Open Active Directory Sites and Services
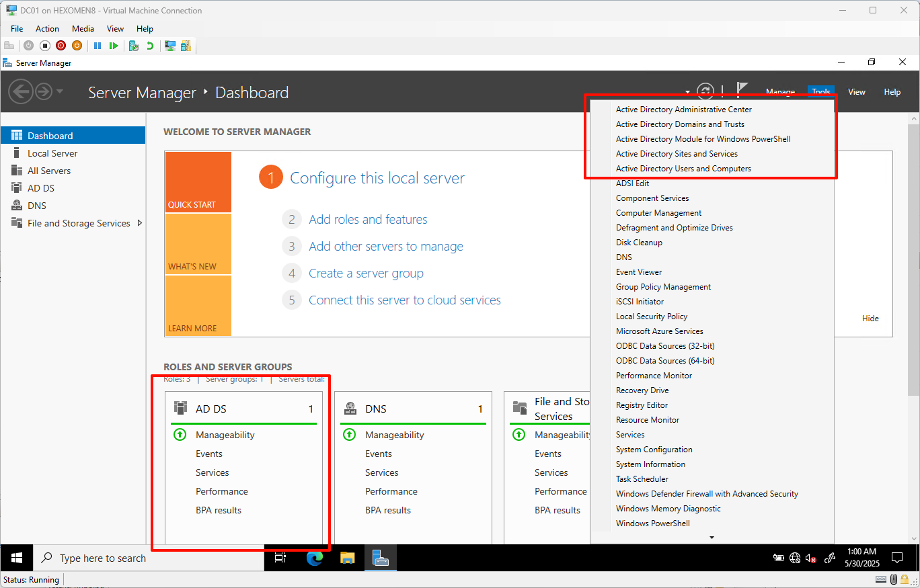This screenshot has width=920, height=588. click(677, 154)
